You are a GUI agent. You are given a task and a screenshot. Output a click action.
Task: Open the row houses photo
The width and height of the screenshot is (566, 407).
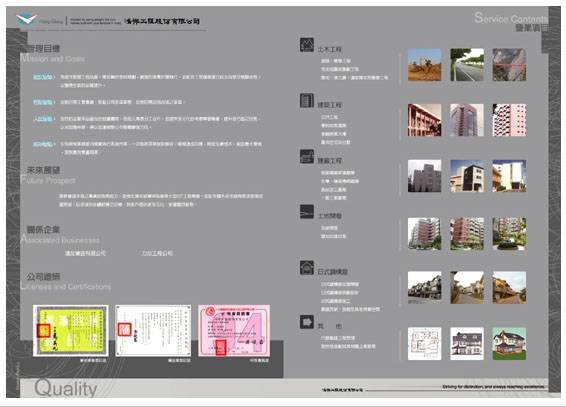coord(424,288)
